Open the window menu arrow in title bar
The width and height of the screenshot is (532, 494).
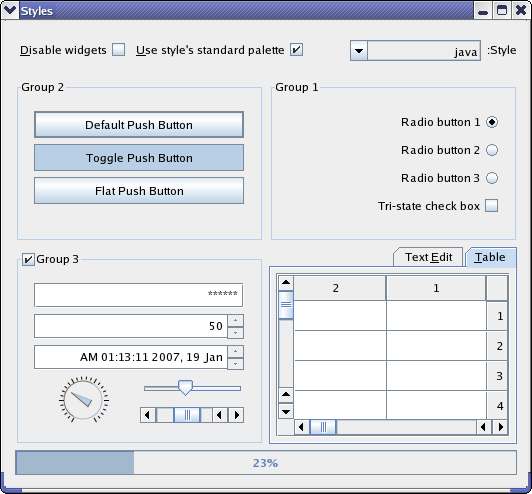point(10,10)
